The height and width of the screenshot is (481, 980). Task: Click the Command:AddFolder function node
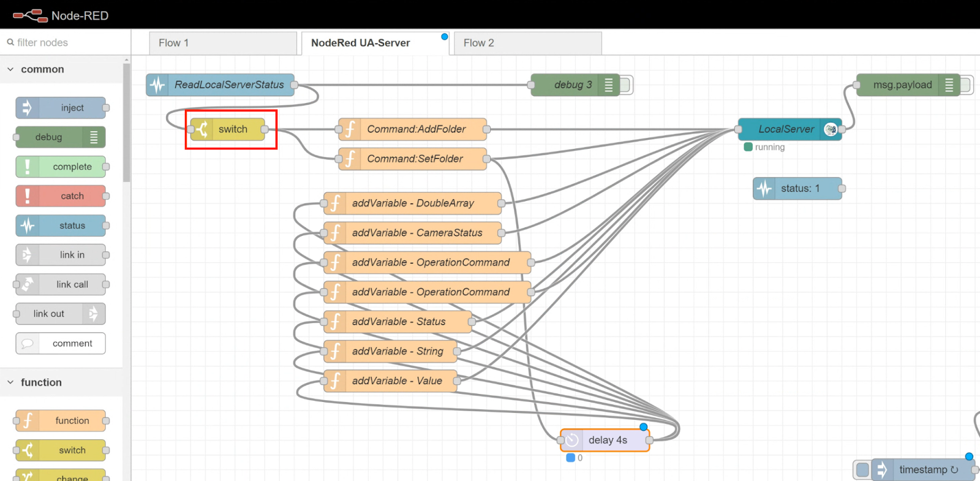(413, 129)
